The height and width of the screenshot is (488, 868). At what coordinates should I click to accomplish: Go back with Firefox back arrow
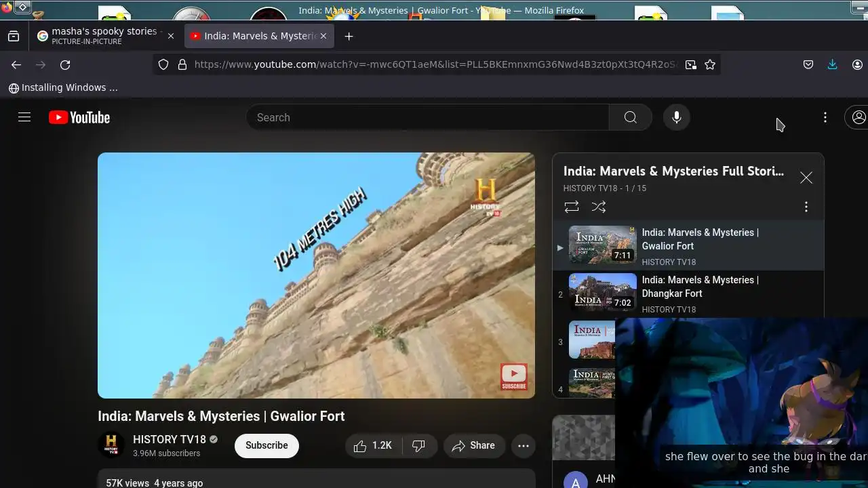(x=16, y=64)
